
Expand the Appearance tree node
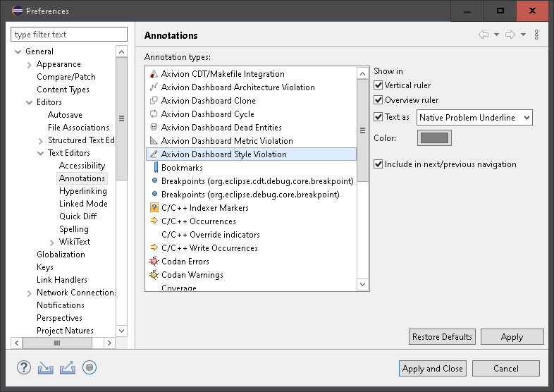coord(30,65)
